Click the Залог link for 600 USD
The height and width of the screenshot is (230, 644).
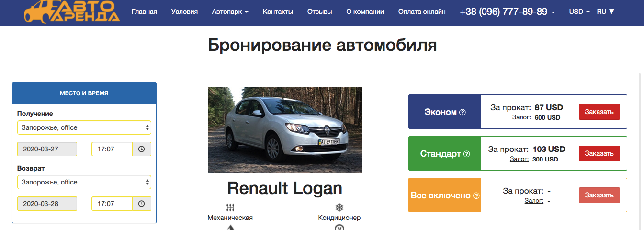tap(521, 117)
